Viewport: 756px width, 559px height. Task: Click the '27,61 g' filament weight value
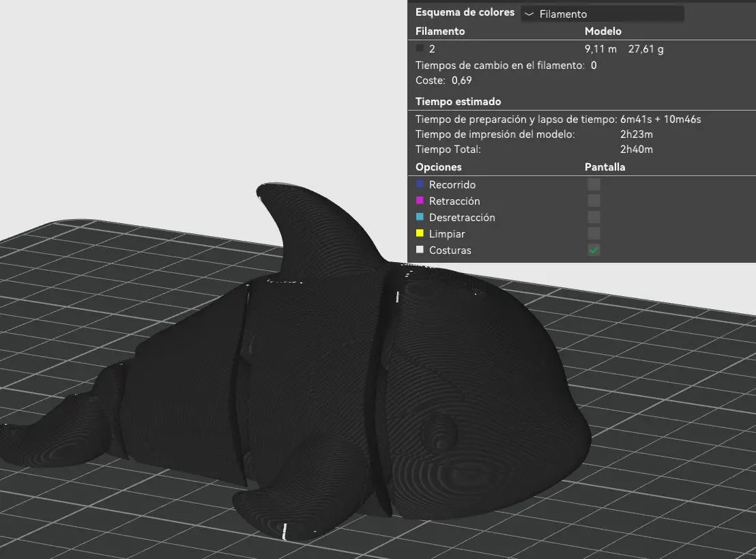pyautogui.click(x=645, y=48)
